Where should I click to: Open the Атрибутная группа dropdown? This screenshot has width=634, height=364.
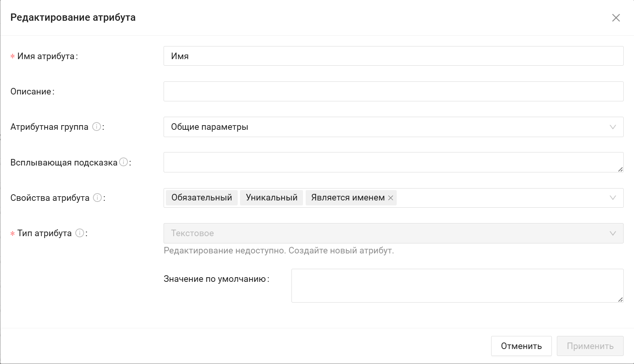coord(393,127)
